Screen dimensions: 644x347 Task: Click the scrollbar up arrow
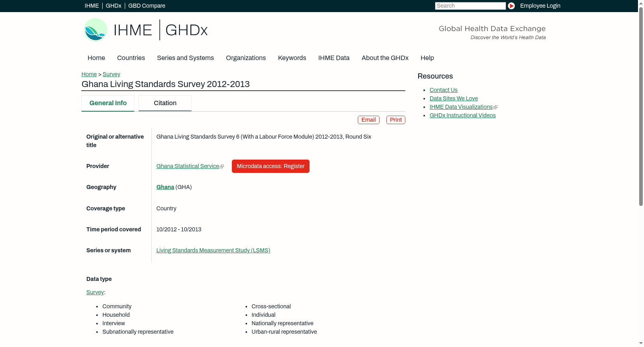point(641,3)
